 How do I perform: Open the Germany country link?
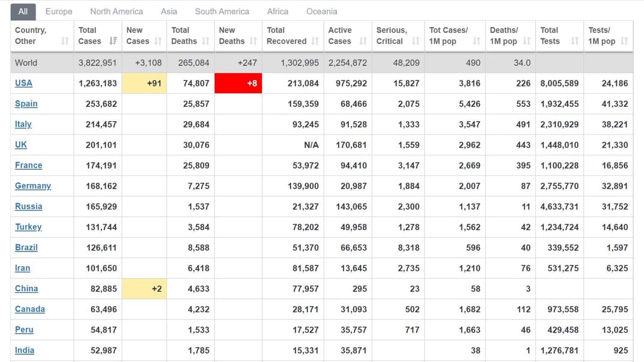pos(33,186)
